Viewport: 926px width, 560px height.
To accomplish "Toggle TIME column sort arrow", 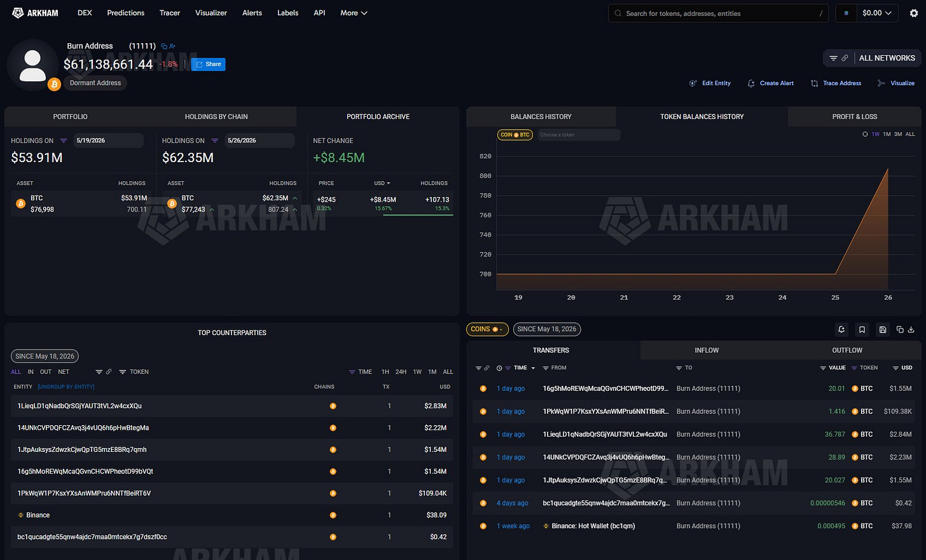I will point(533,368).
